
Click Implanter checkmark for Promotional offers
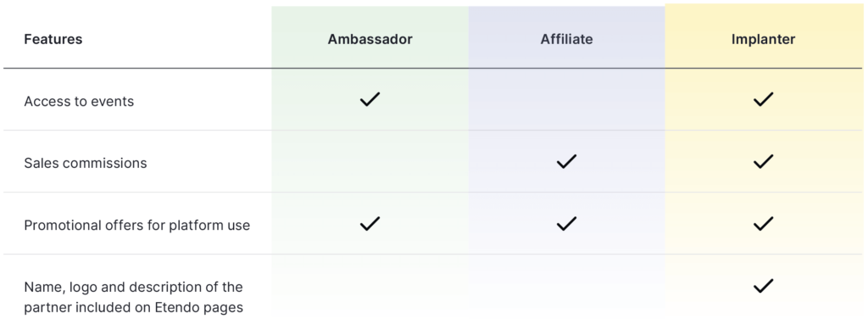point(763,224)
